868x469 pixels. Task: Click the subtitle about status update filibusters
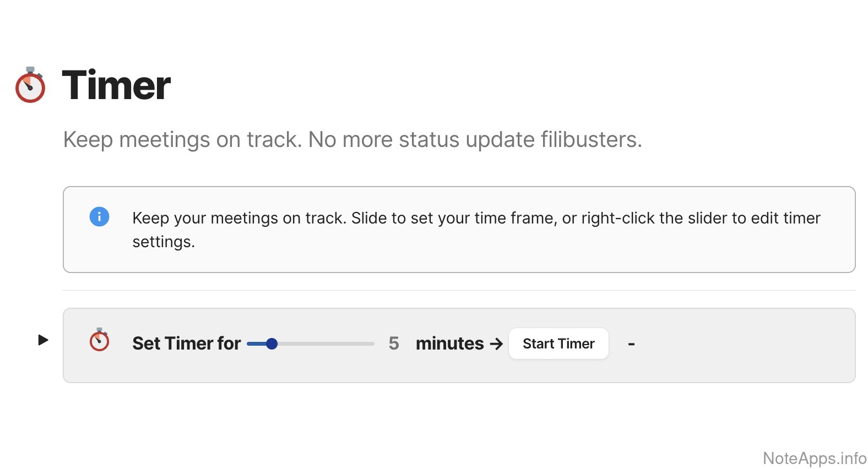pyautogui.click(x=352, y=140)
